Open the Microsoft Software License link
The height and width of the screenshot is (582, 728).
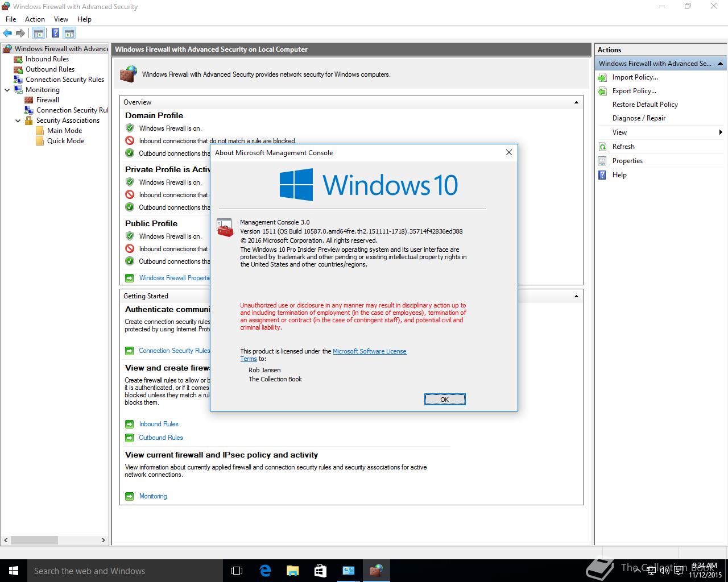[369, 351]
